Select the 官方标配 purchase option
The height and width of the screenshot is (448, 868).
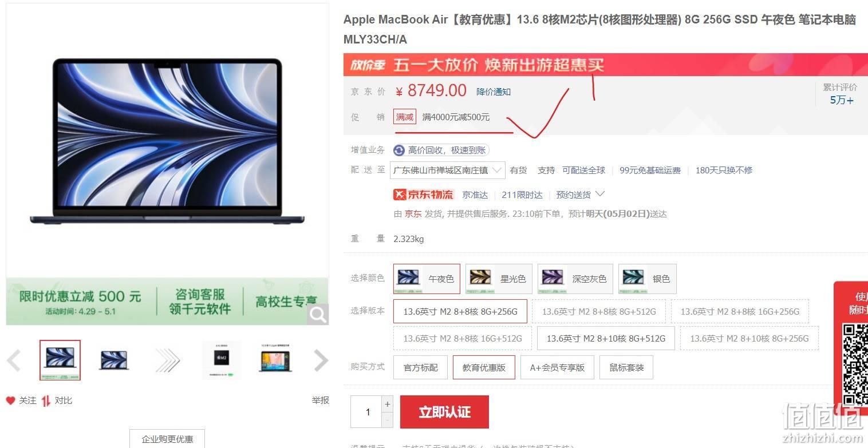pyautogui.click(x=420, y=367)
